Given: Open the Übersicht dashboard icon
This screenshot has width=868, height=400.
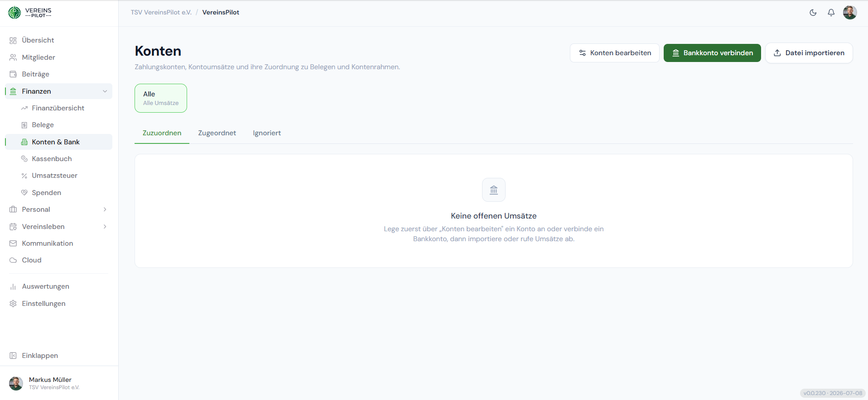Looking at the screenshot, I should (13, 40).
